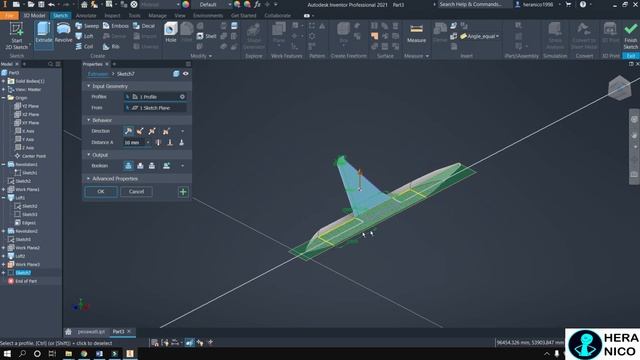640x360 pixels.
Task: Click the shopping cart icon in title bar
Action: click(569, 4)
